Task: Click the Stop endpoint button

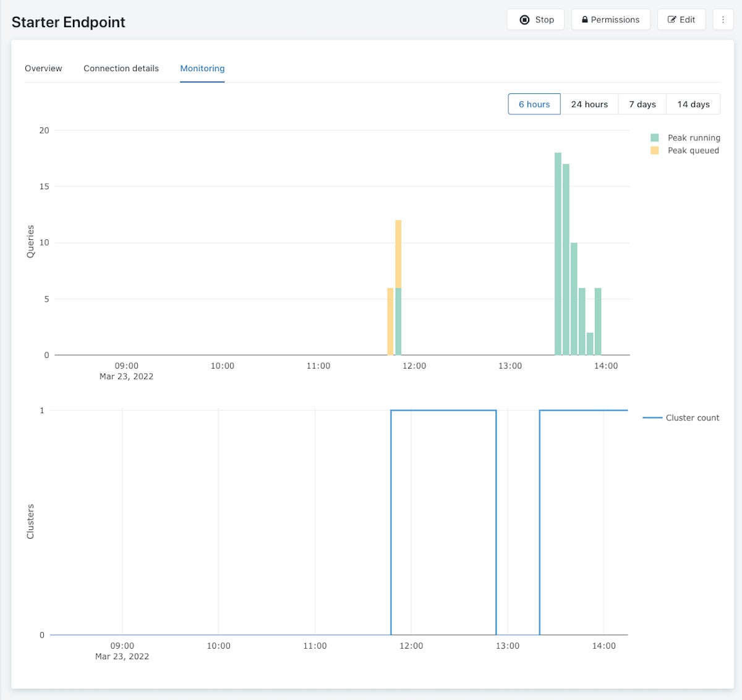Action: [535, 20]
